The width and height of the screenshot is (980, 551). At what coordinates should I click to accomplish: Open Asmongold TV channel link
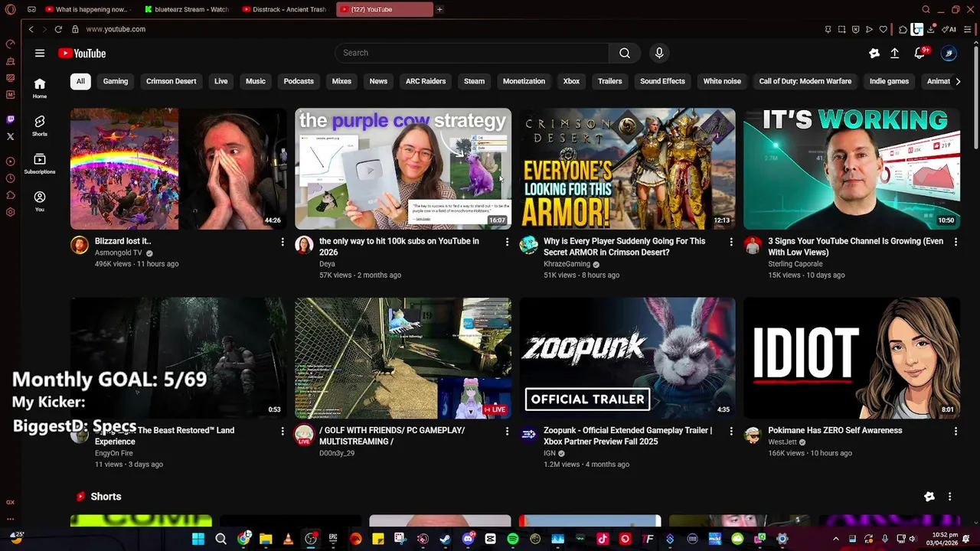coord(119,253)
